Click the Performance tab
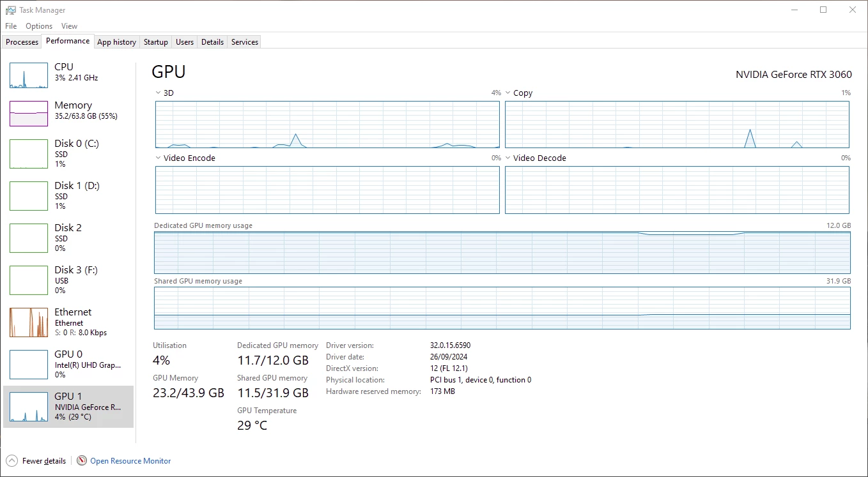 (68, 41)
